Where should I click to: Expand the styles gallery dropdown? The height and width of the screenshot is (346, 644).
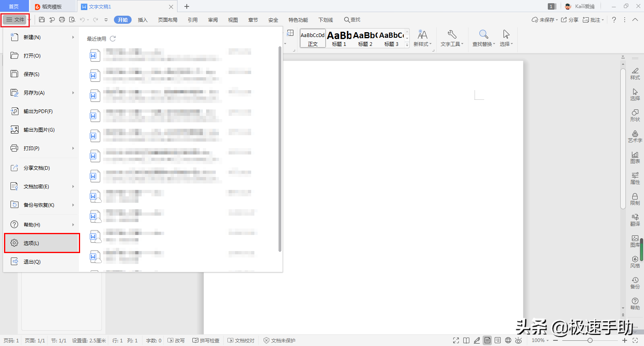407,45
